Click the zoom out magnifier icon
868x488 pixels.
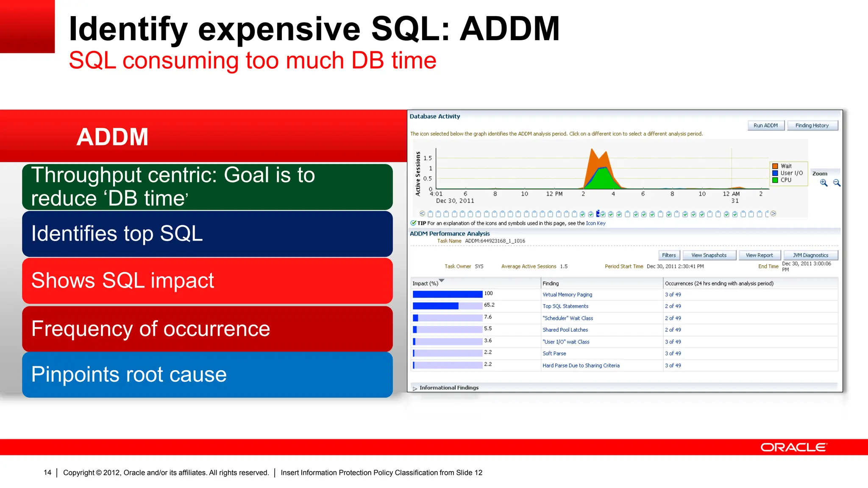[837, 183]
